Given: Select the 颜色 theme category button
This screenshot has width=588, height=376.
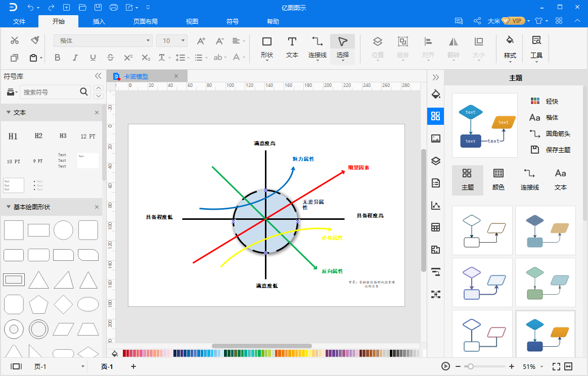Looking at the screenshot, I should point(498,180).
